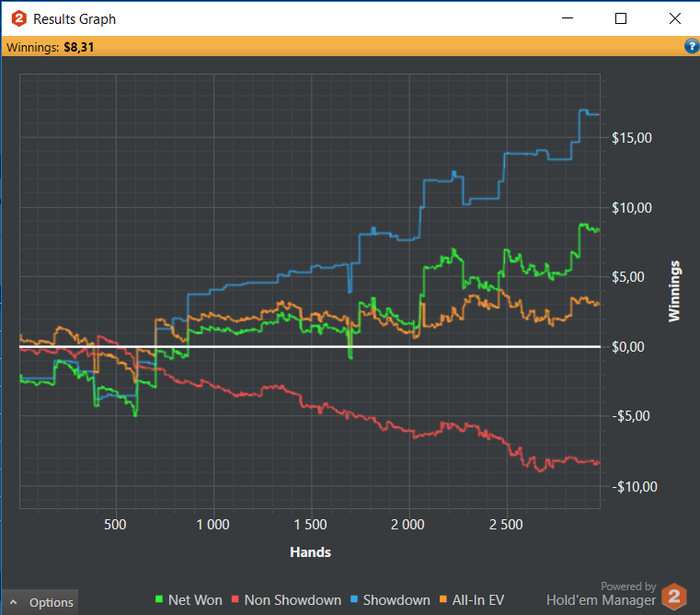Viewport: 700px width, 615px height.
Task: Click the 1 500 hands axis label
Action: click(x=310, y=524)
